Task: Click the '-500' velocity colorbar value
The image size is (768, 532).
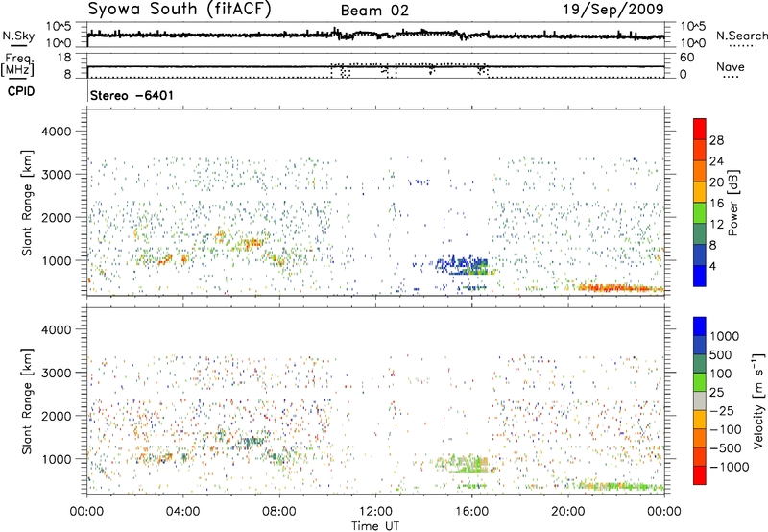Action: click(725, 447)
